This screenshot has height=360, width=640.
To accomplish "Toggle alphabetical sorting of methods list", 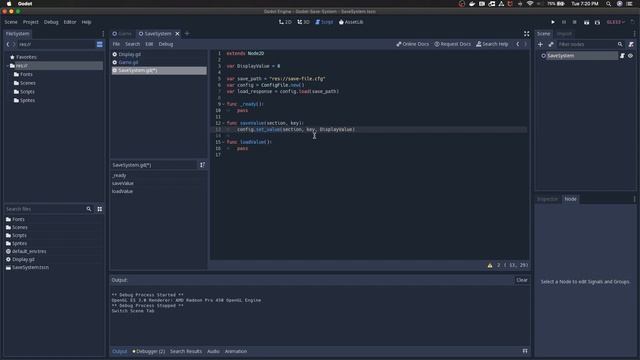I will tap(202, 165).
